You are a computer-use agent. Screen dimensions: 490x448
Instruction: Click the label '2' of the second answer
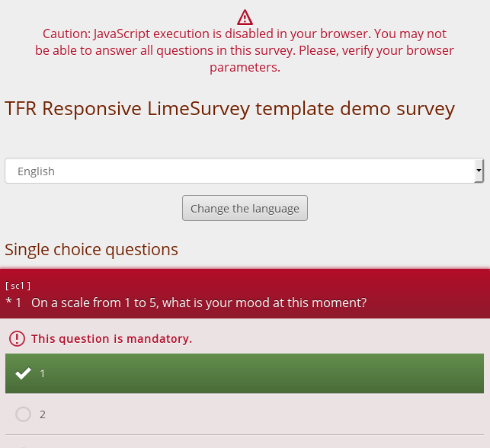point(43,414)
